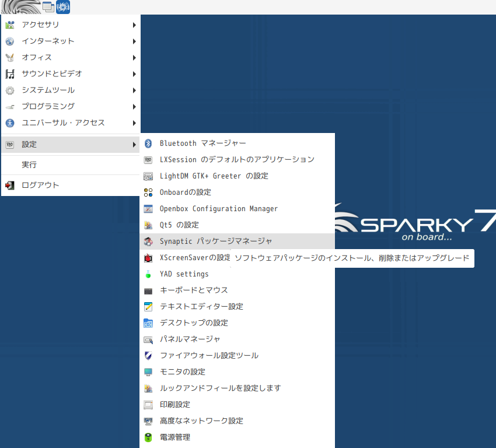This screenshot has width=496, height=448.
Task: Click the Qt5 settings icon
Action: (x=148, y=225)
